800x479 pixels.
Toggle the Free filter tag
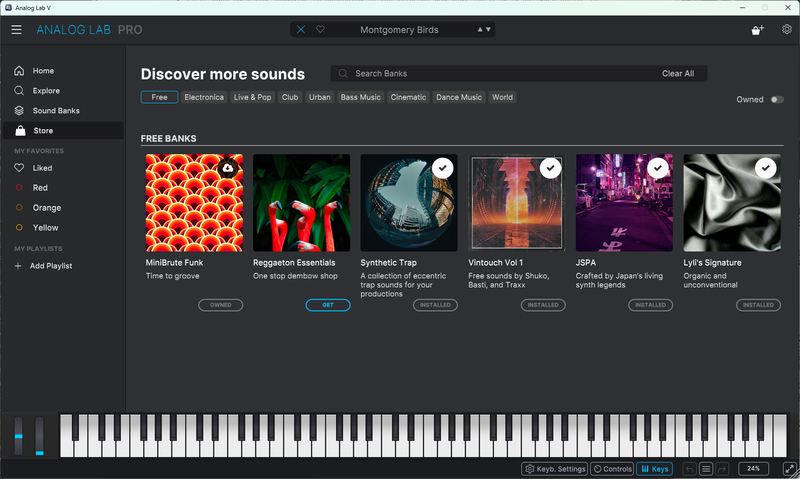[x=159, y=97]
